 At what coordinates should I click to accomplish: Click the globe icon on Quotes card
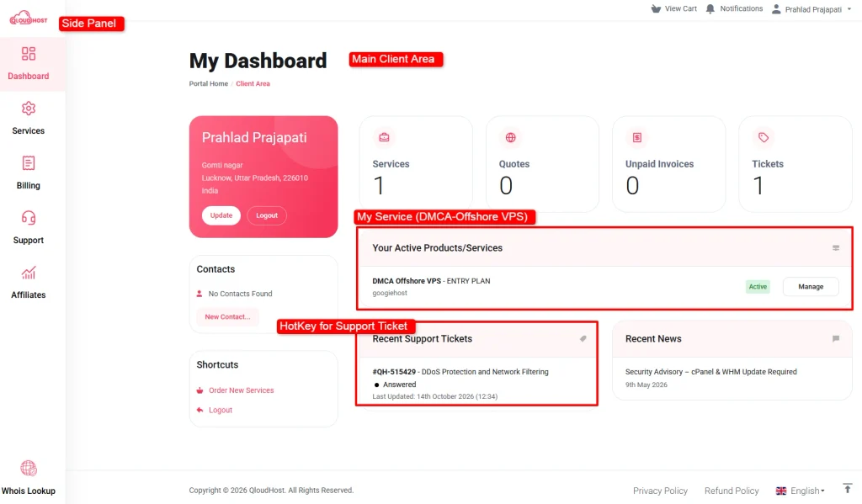(x=511, y=137)
